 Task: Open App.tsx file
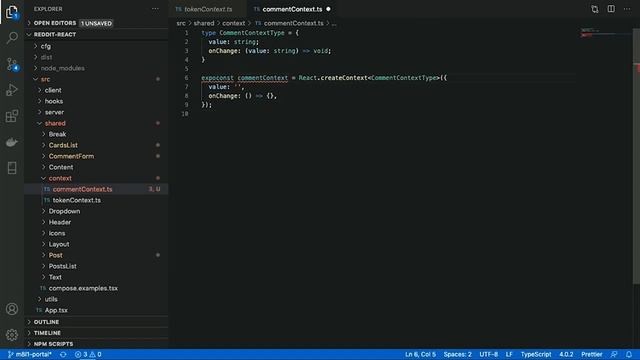(56, 311)
